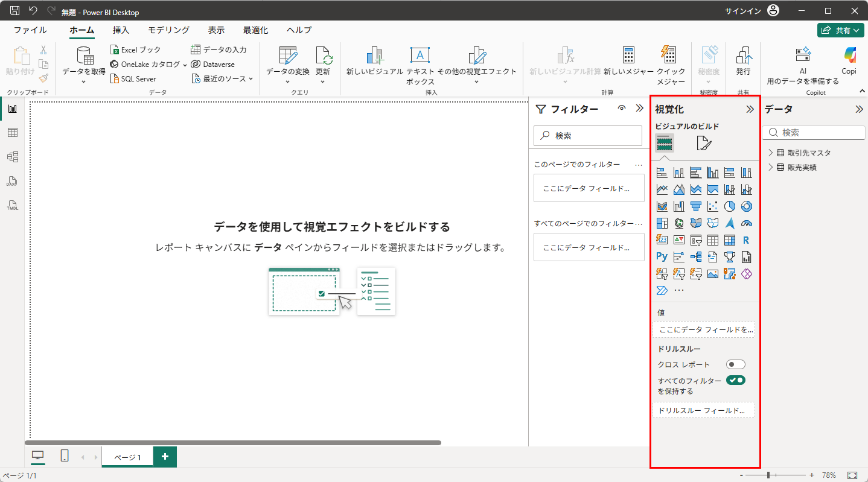Switch to mobile layout at the bottom
Image resolution: width=868 pixels, height=482 pixels.
click(x=65, y=456)
